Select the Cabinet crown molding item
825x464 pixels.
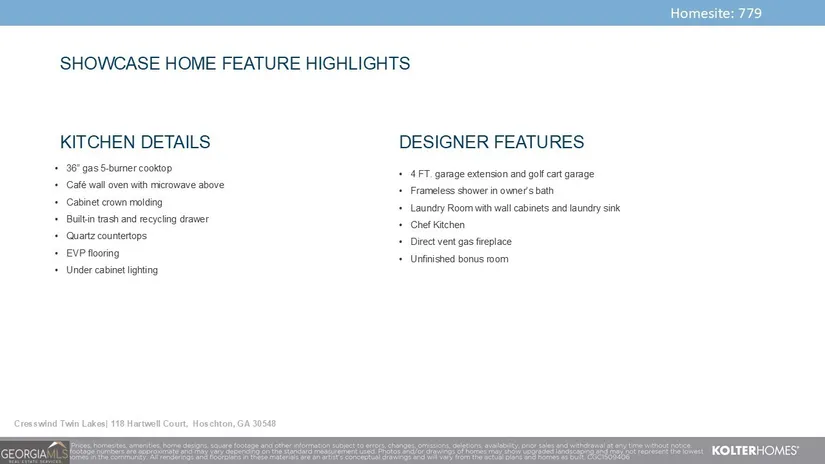tap(114, 202)
